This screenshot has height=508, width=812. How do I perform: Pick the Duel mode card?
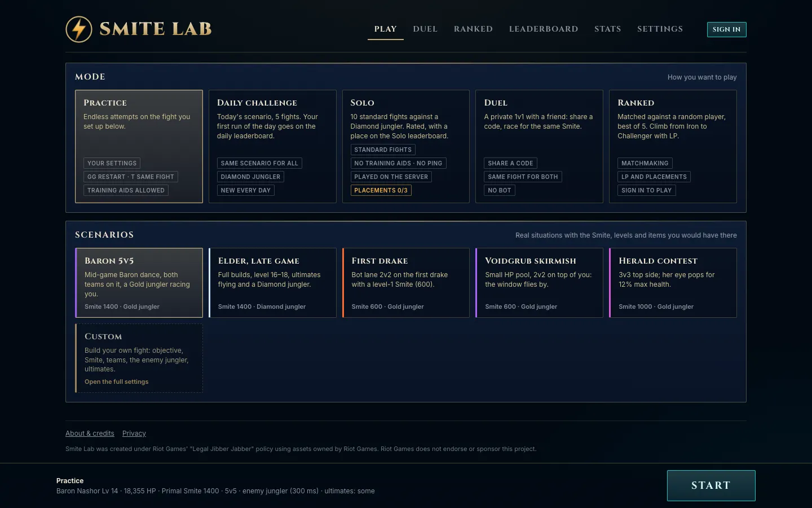pos(539,146)
